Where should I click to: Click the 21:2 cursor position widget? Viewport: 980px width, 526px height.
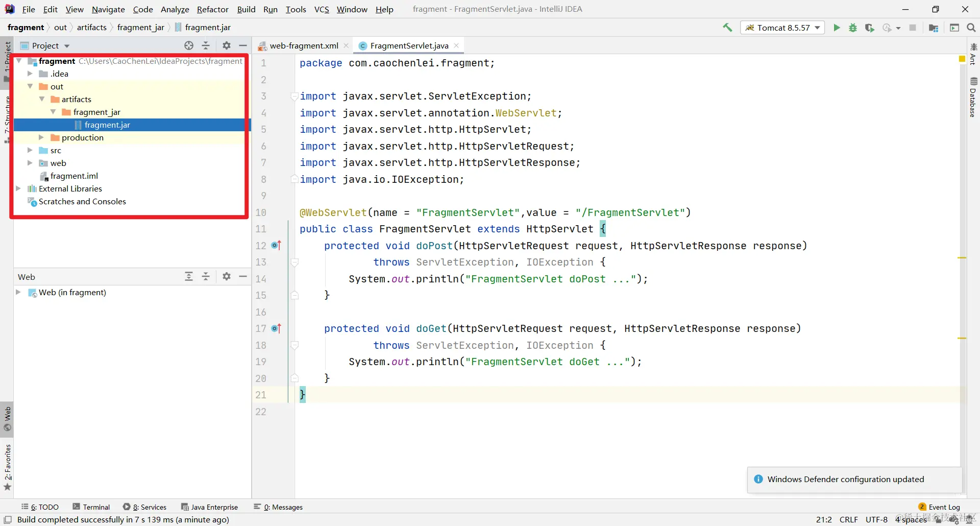(x=824, y=520)
